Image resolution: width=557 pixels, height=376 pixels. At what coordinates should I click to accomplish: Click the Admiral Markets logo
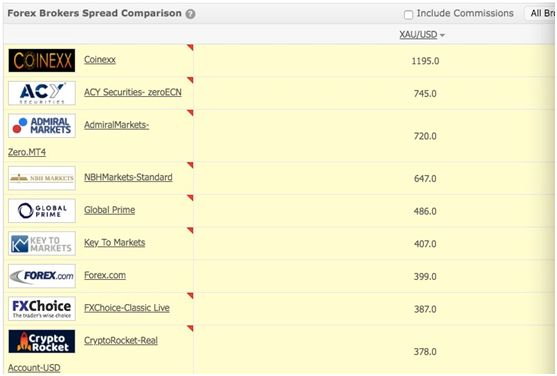(42, 126)
